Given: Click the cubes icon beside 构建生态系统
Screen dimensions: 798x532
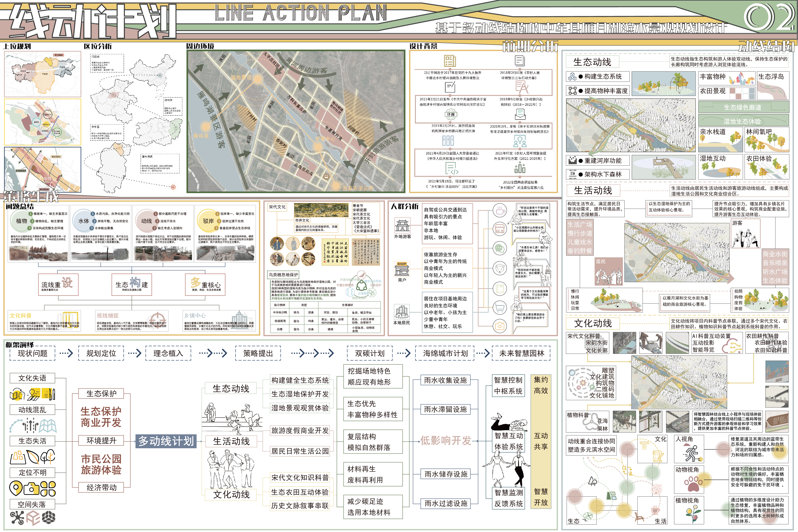Looking at the screenshot, I should (572, 77).
